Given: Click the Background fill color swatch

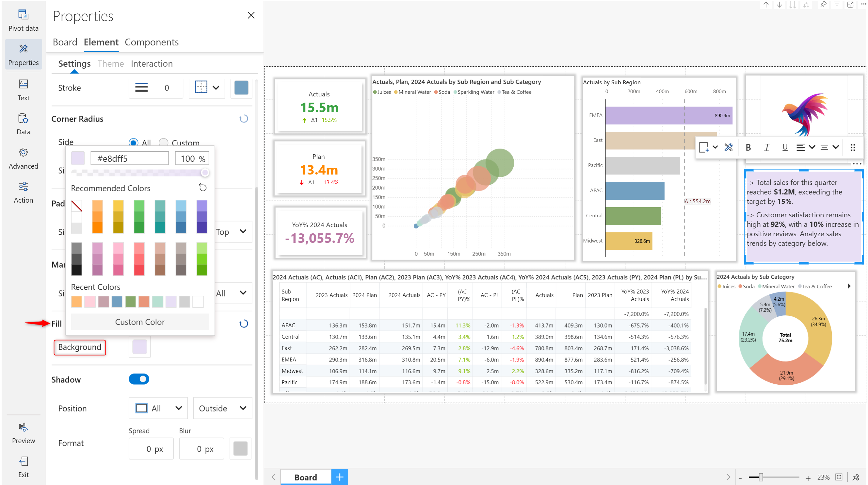Looking at the screenshot, I should pos(139,347).
